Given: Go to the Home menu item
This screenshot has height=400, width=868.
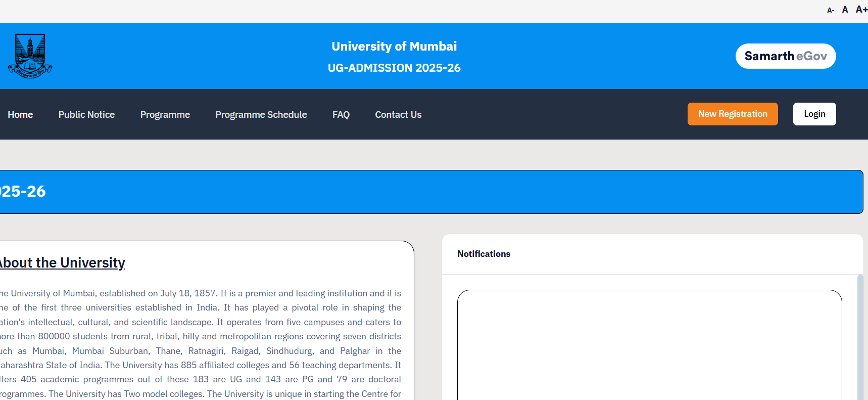Looking at the screenshot, I should click(20, 115).
